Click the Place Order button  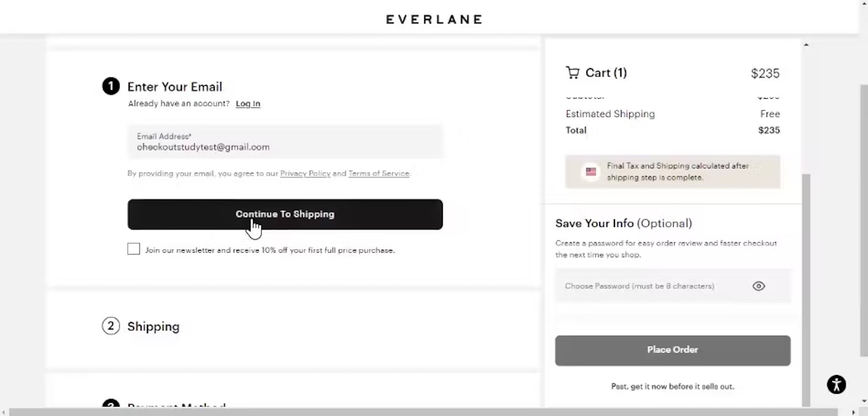672,350
